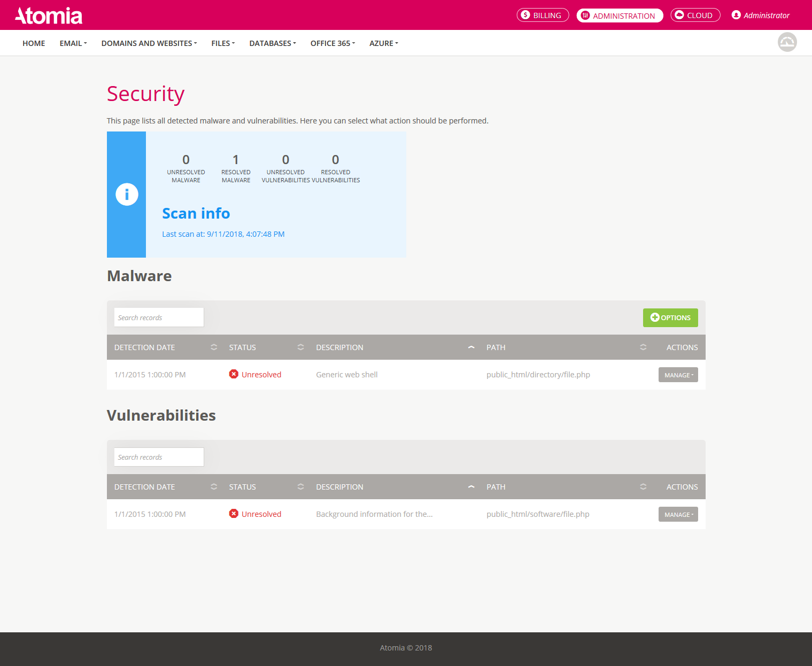
Task: Click the green Options button
Action: coord(670,317)
